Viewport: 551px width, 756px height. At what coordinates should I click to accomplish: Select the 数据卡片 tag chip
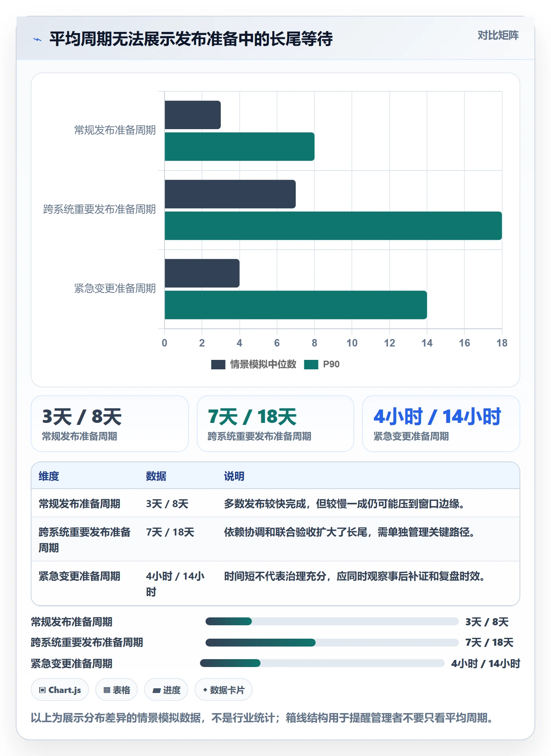[x=224, y=690]
